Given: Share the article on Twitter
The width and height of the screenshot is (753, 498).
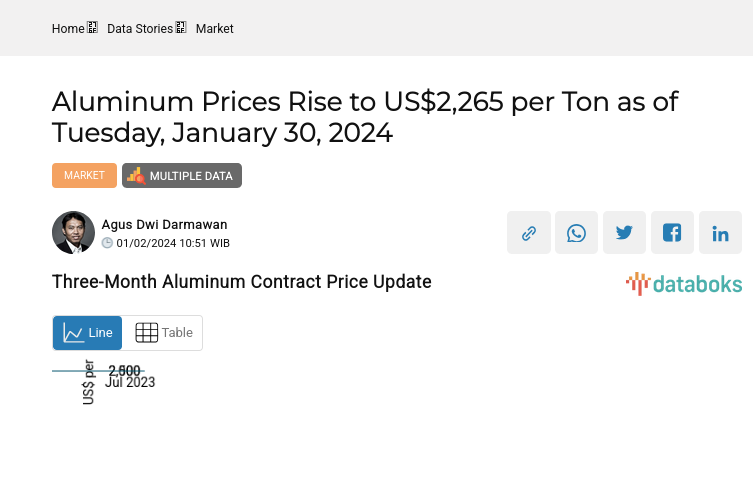Looking at the screenshot, I should pos(625,233).
